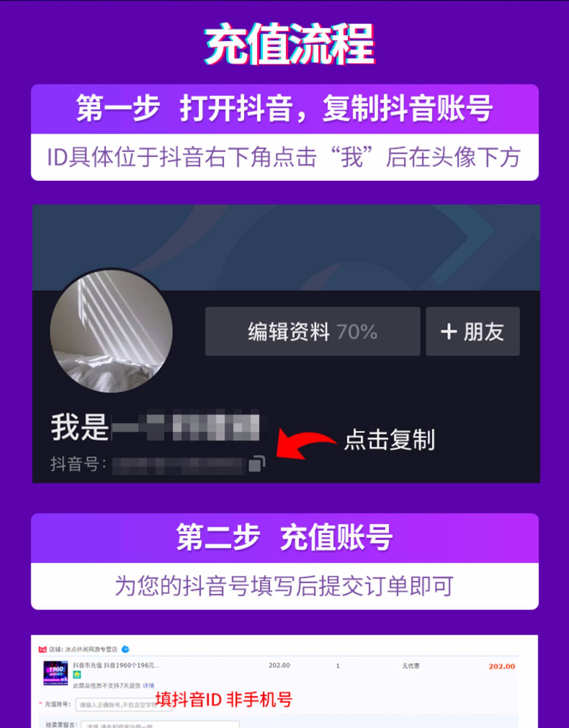Image resolution: width=569 pixels, height=728 pixels.
Task: Click the product title 抖音币充值 抖音1960个
Action: (x=116, y=665)
